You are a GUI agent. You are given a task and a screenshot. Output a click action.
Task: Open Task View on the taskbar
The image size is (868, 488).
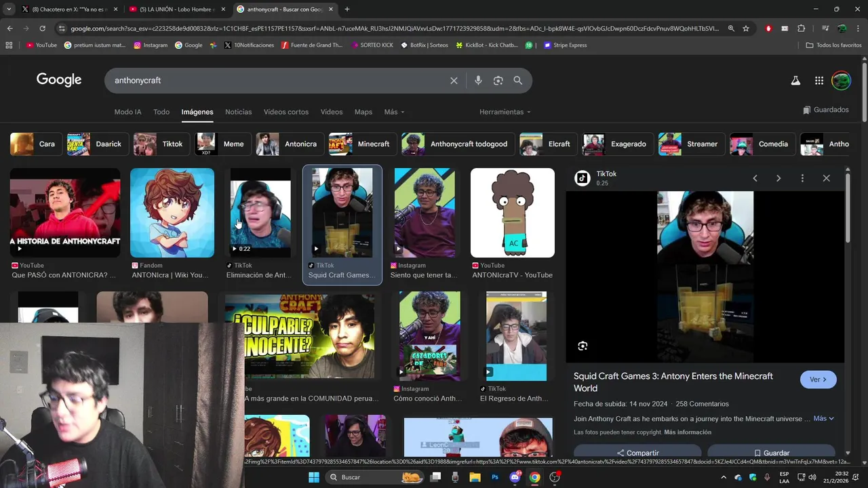tap(435, 477)
